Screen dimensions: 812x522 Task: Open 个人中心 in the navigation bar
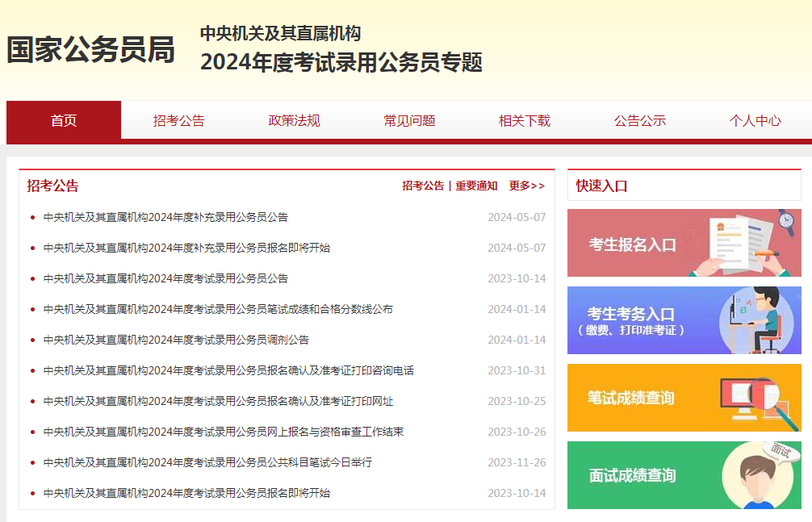tap(755, 120)
